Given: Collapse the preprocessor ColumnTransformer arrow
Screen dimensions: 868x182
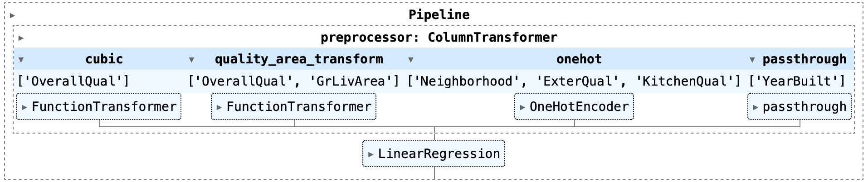Looking at the screenshot, I should coord(21,38).
